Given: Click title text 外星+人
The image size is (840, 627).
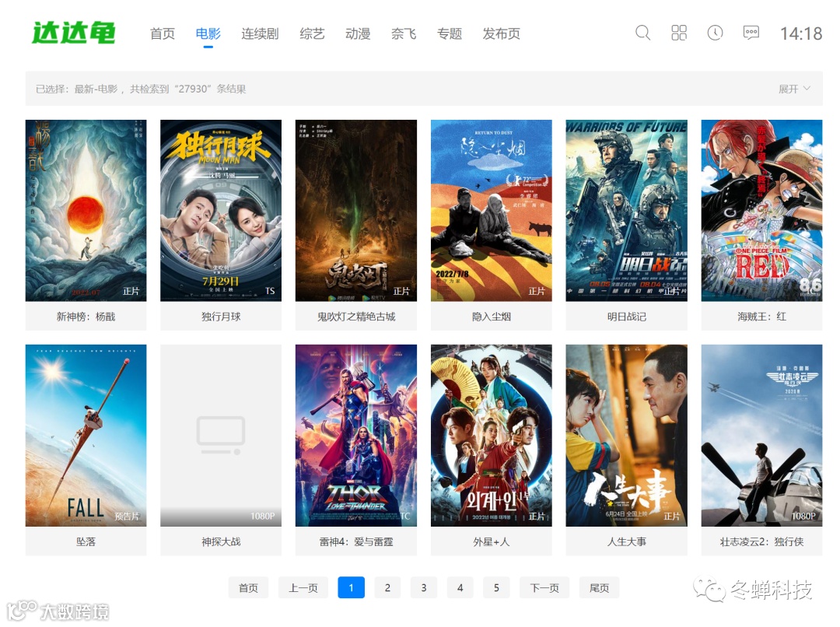Looking at the screenshot, I should pyautogui.click(x=492, y=541).
